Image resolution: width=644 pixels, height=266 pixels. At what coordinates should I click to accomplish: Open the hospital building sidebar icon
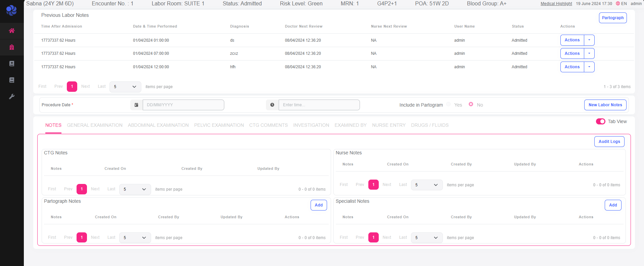pos(12,47)
